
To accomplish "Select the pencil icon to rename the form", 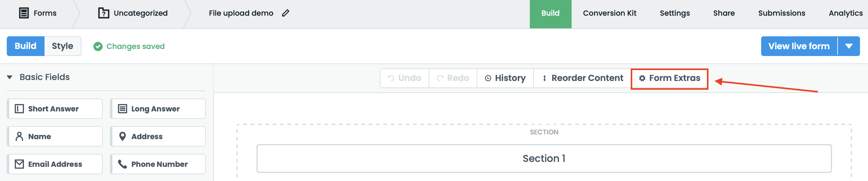I will point(286,13).
